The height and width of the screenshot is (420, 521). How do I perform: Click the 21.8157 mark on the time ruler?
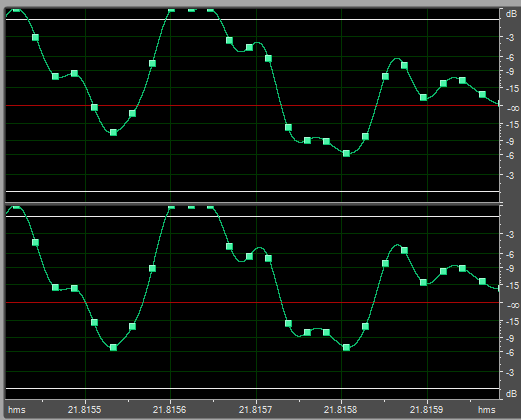(255, 409)
